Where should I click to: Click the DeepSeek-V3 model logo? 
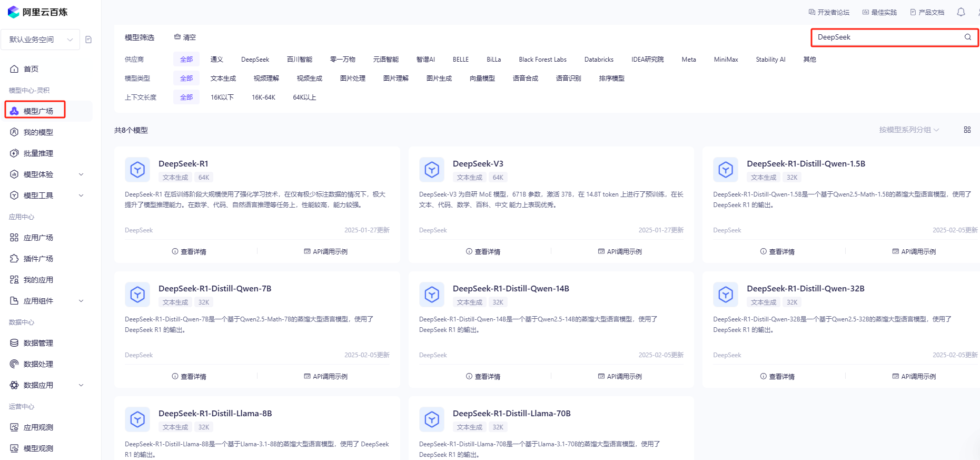pos(432,170)
